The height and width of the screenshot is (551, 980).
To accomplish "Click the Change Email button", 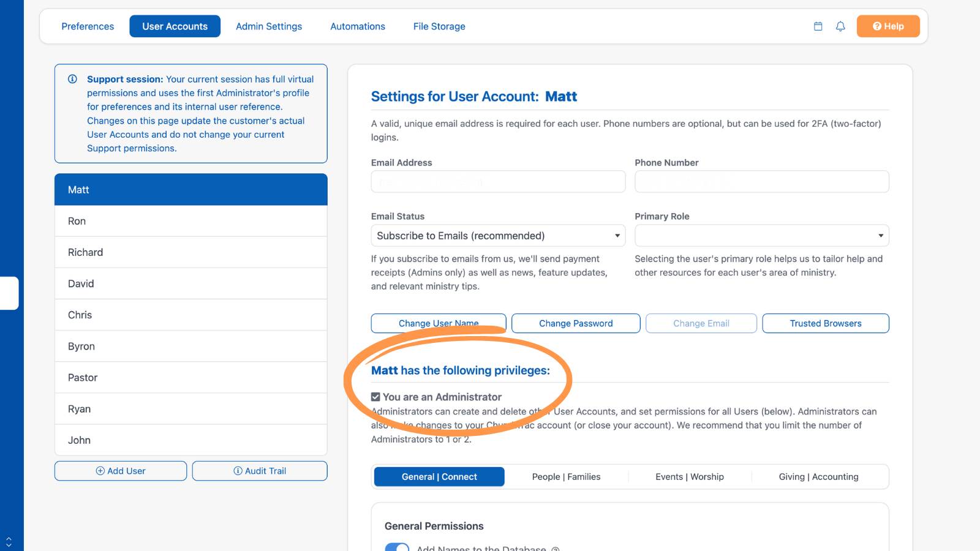I will [x=701, y=323].
